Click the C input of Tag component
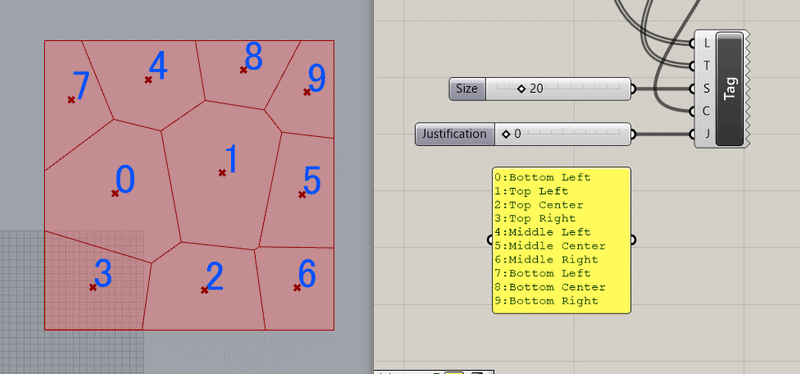The height and width of the screenshot is (374, 800). (x=706, y=112)
